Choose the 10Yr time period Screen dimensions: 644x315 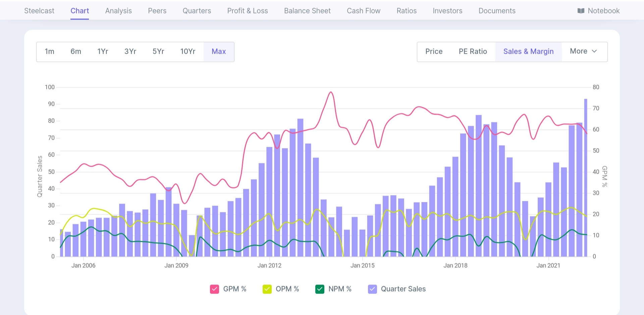coord(188,51)
